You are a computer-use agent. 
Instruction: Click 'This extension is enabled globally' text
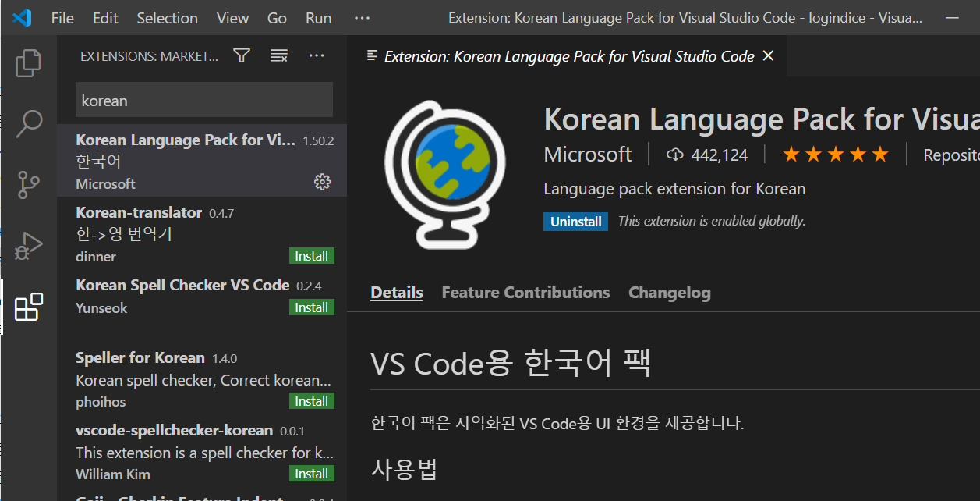(x=712, y=222)
